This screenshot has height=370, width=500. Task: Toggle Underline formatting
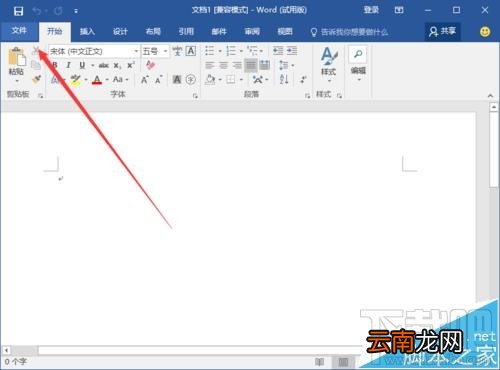coord(82,65)
